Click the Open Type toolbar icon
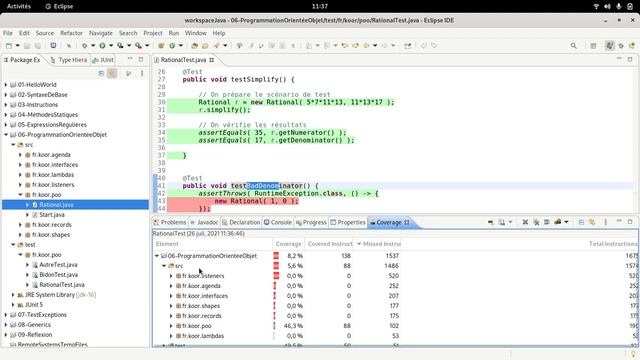 195,46
